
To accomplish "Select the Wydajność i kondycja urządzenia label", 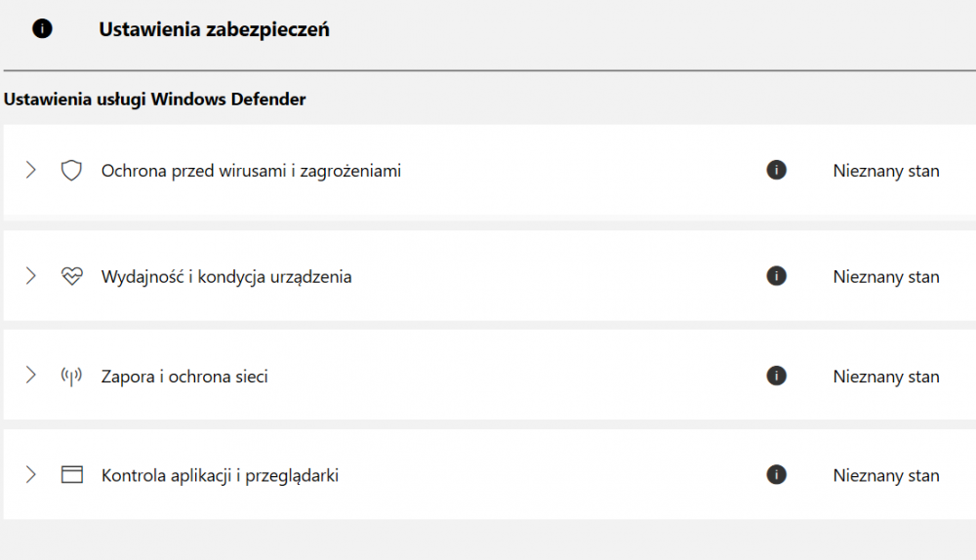I will coord(226,277).
